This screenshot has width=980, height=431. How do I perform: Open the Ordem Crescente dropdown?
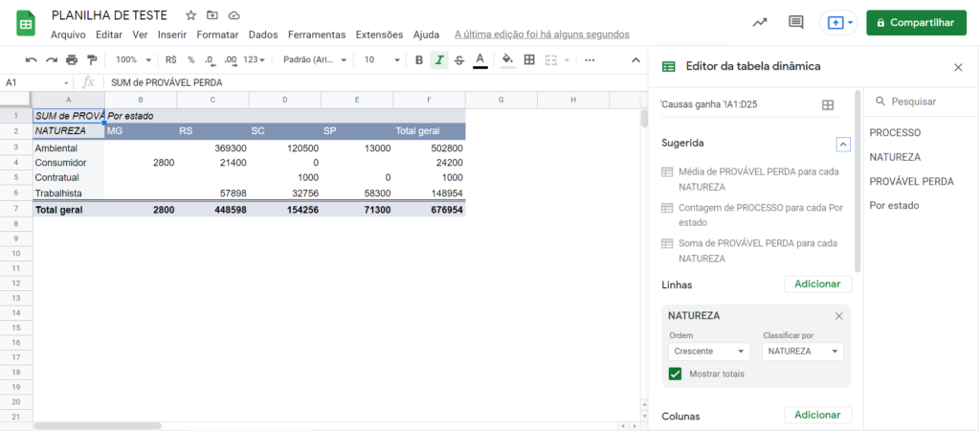[709, 352]
